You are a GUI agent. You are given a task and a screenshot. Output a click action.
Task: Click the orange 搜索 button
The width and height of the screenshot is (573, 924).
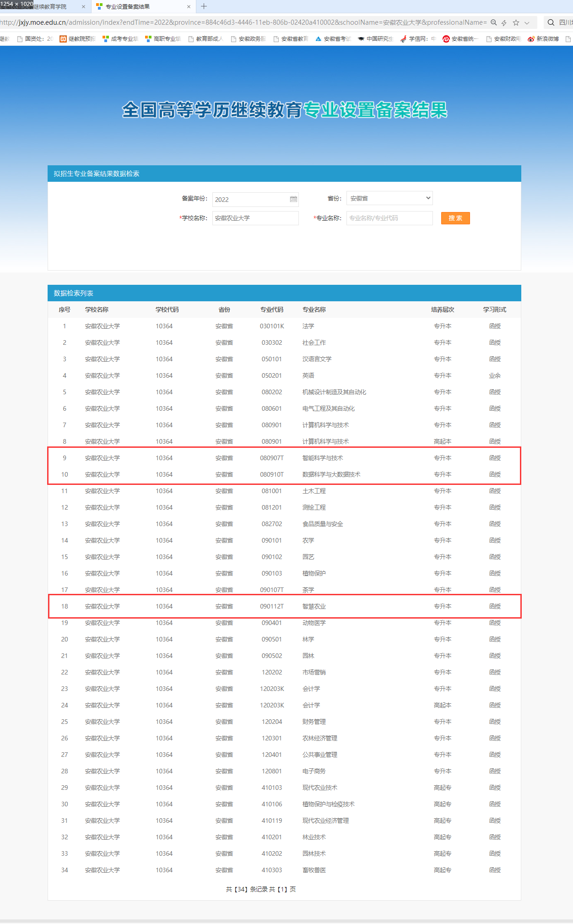click(x=455, y=218)
